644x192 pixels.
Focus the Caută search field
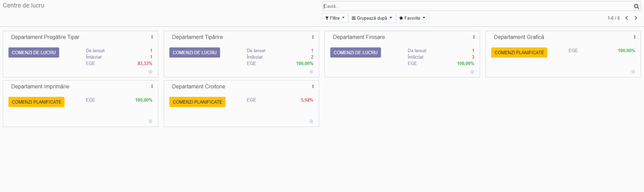tap(477, 6)
